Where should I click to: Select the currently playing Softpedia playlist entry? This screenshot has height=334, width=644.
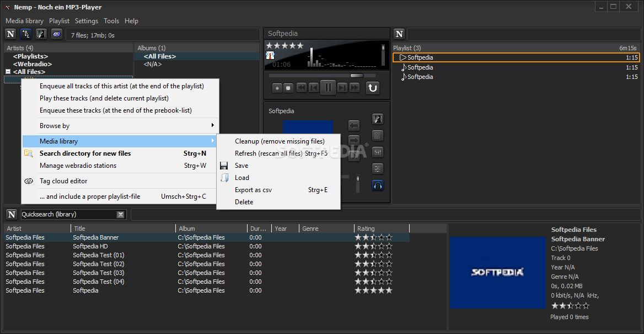tap(517, 57)
